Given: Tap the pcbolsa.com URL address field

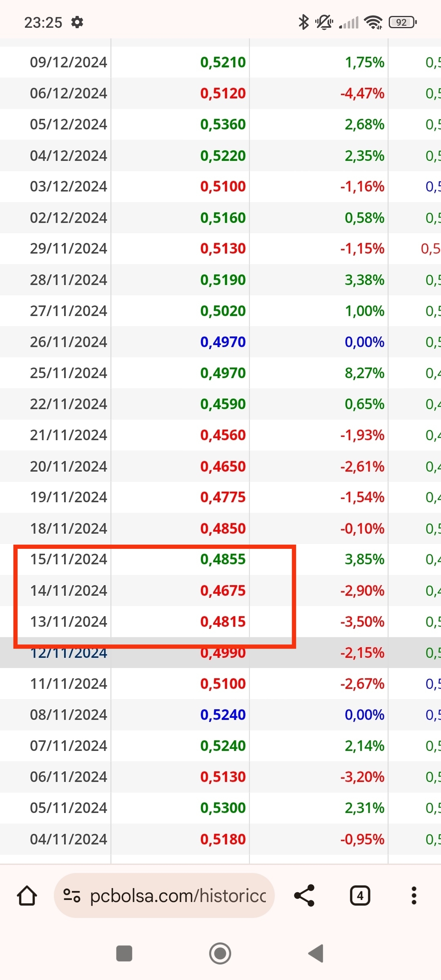Looking at the screenshot, I should point(178,896).
